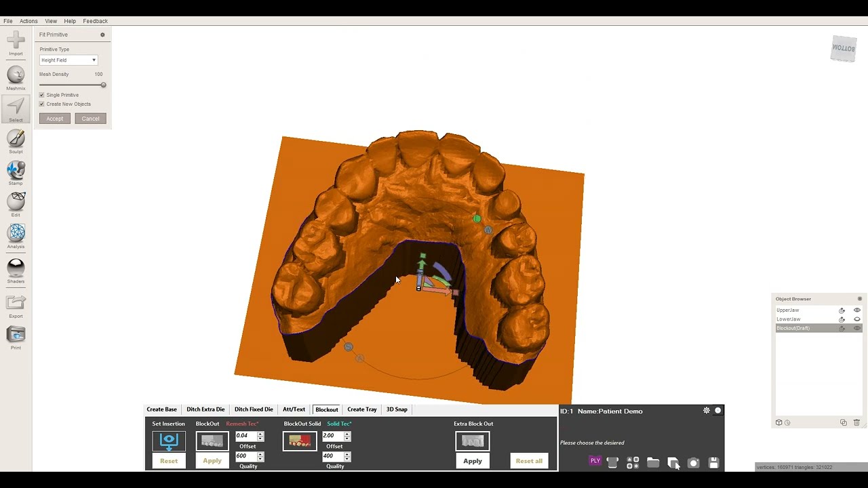Switch to 3D Snap tab
The width and height of the screenshot is (868, 488).
point(397,409)
